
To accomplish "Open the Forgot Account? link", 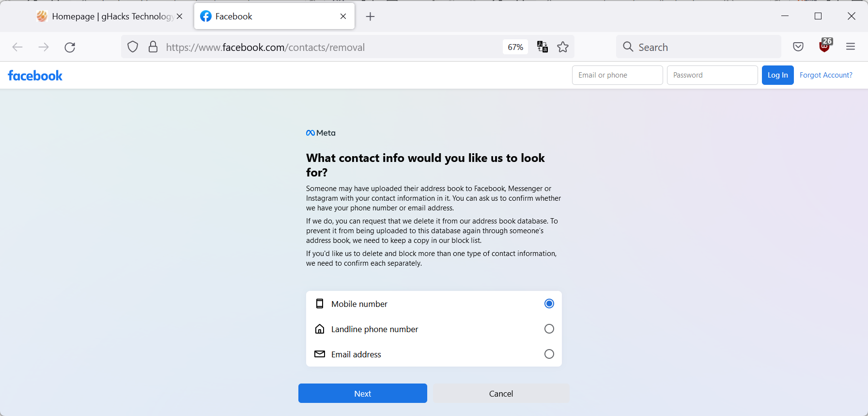I will 826,75.
